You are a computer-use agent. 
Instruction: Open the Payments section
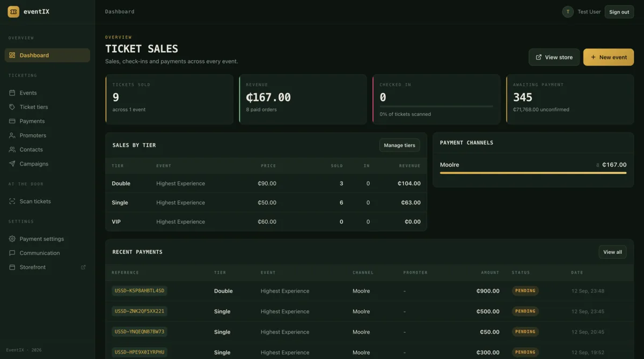pos(47,121)
